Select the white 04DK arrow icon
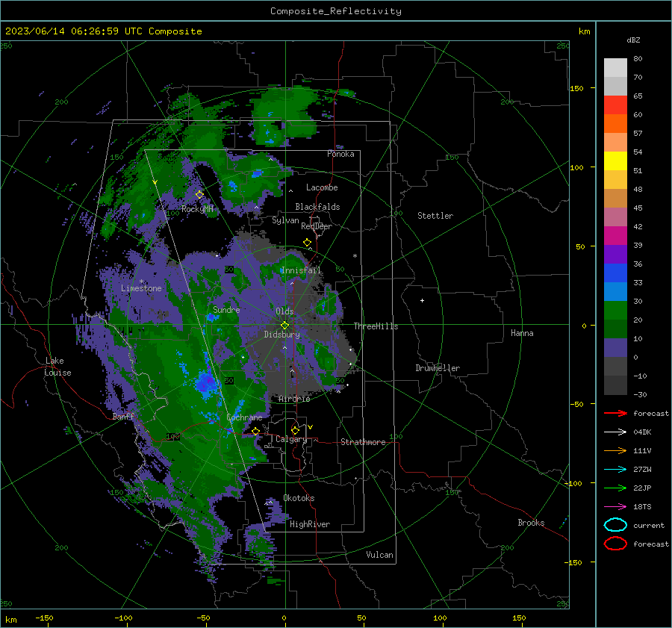672x628 pixels. pyautogui.click(x=615, y=432)
